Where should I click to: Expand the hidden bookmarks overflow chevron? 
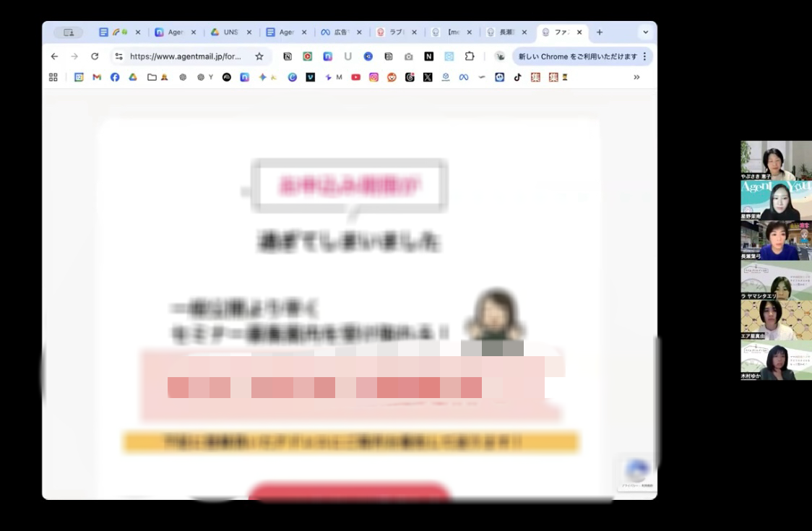click(636, 77)
